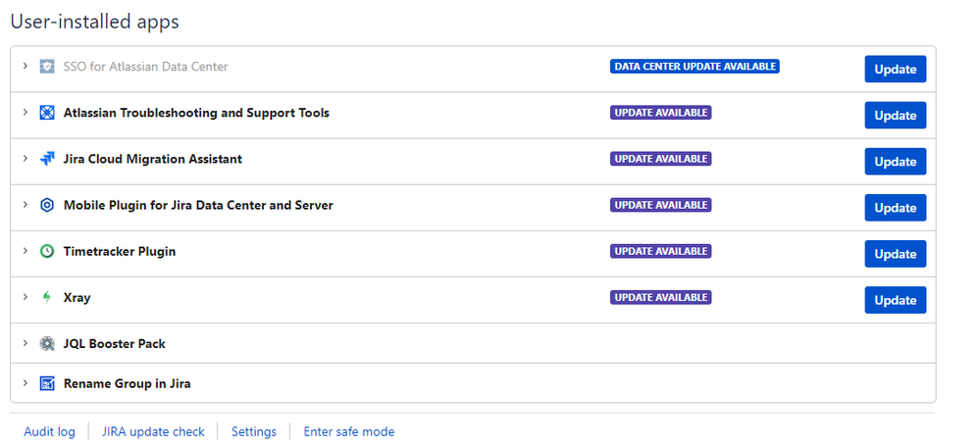Update Atlassian Troubleshooting and Support Tools
Screen dimensions: 980x446
[895, 116]
